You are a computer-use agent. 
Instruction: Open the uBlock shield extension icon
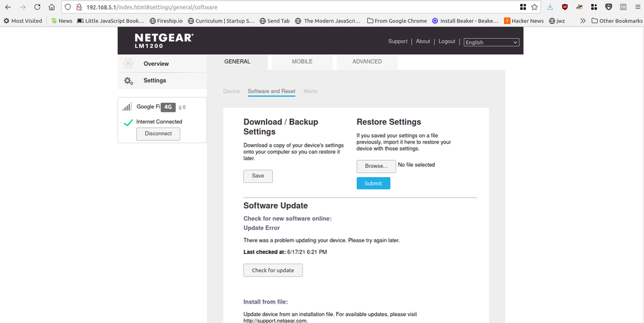click(565, 7)
